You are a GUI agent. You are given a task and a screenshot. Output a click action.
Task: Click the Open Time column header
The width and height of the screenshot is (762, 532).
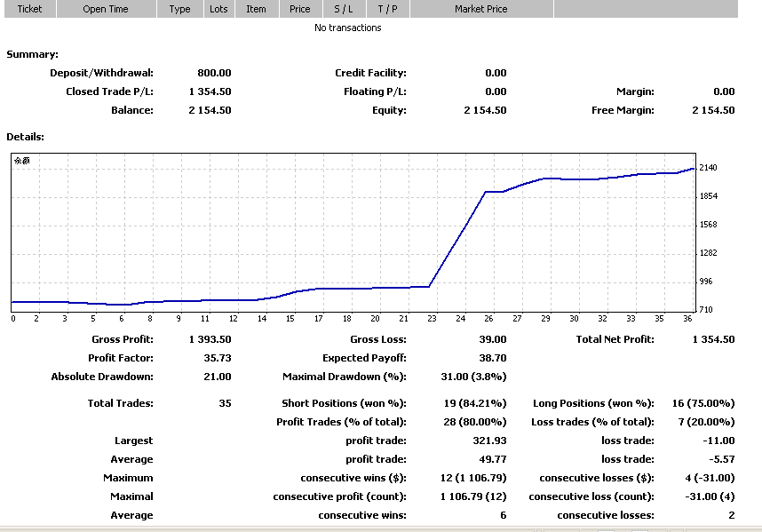[x=106, y=9]
